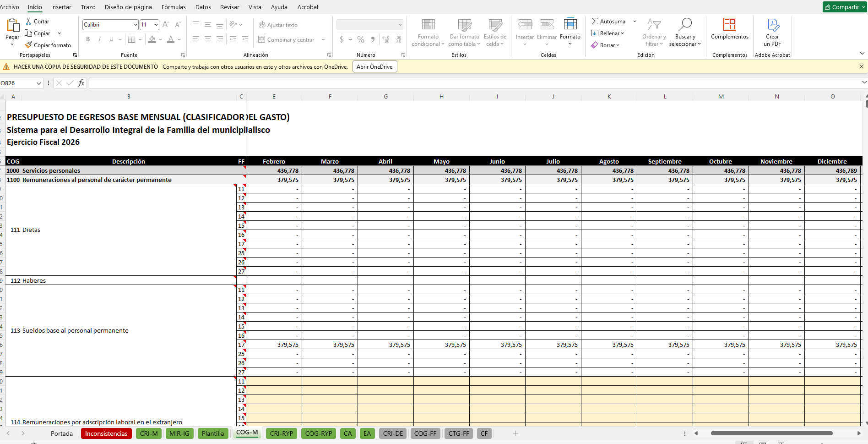
Task: Close the OneDrive warning bar
Action: pos(861,67)
